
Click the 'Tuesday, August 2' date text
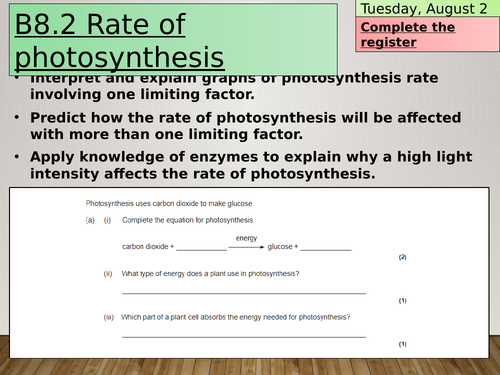(x=424, y=9)
